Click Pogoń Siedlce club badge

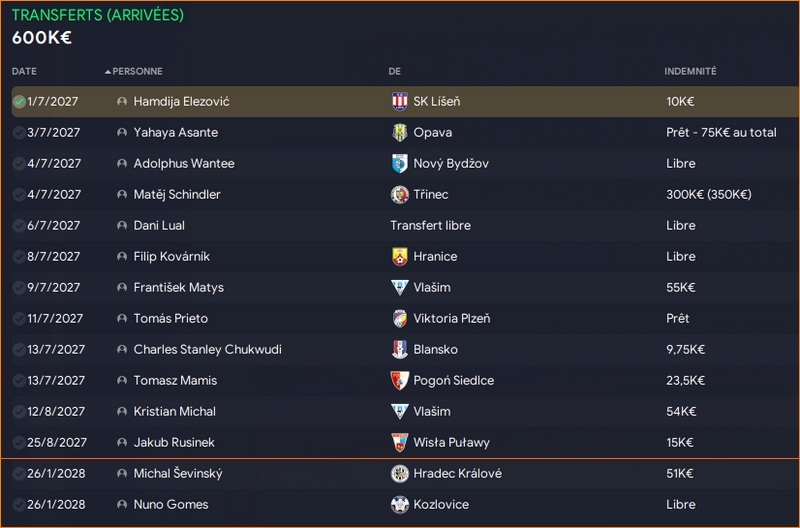coord(400,381)
